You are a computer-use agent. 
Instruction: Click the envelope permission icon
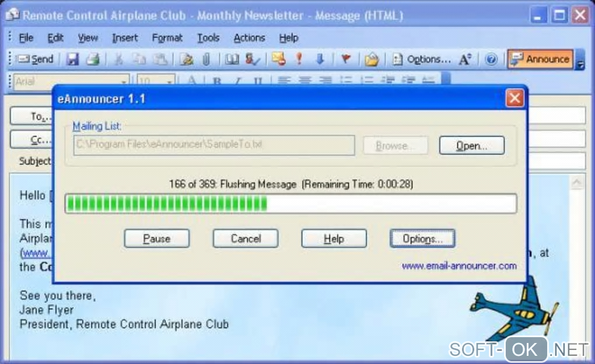[279, 60]
